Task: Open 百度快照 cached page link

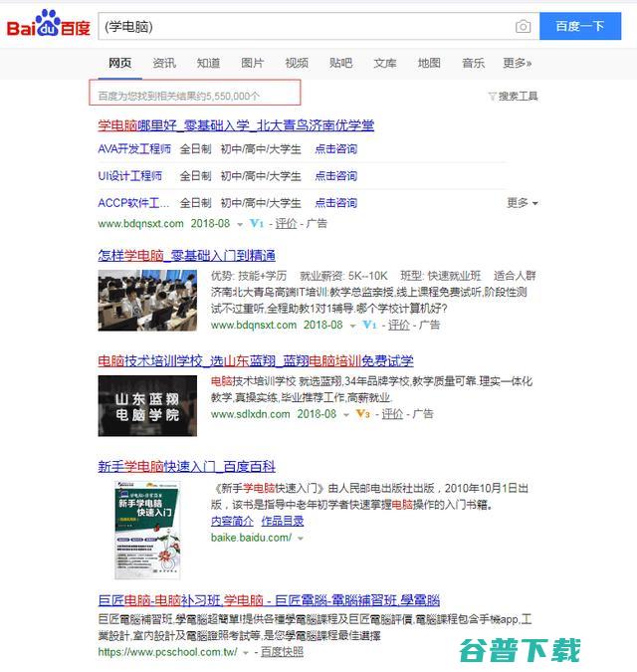Action: pos(282,652)
